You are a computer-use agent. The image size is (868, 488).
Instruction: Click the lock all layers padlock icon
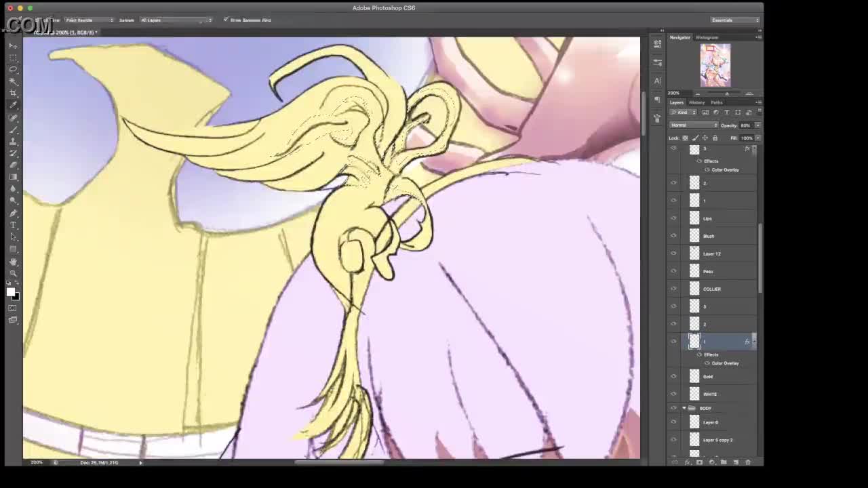click(715, 138)
